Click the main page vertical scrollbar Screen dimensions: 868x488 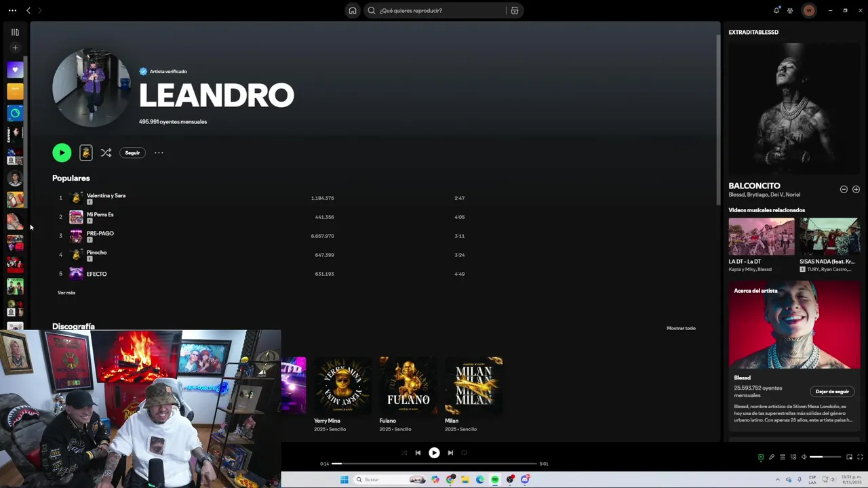(x=718, y=119)
